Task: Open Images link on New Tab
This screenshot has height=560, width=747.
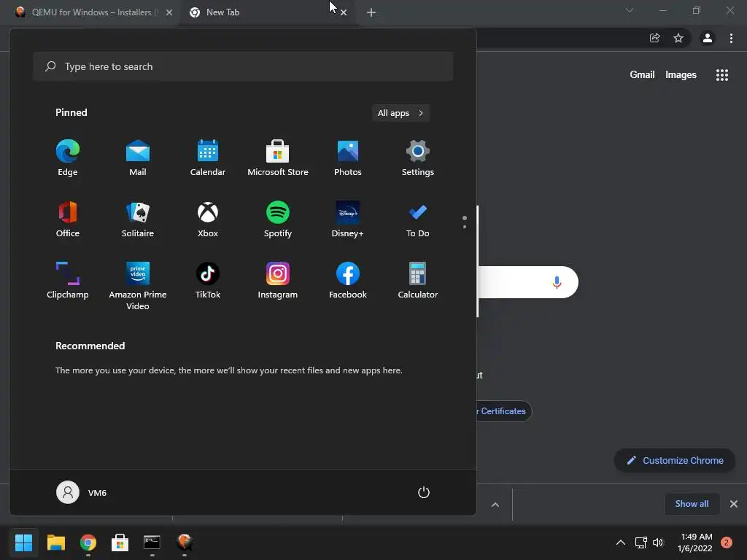Action: (x=681, y=75)
